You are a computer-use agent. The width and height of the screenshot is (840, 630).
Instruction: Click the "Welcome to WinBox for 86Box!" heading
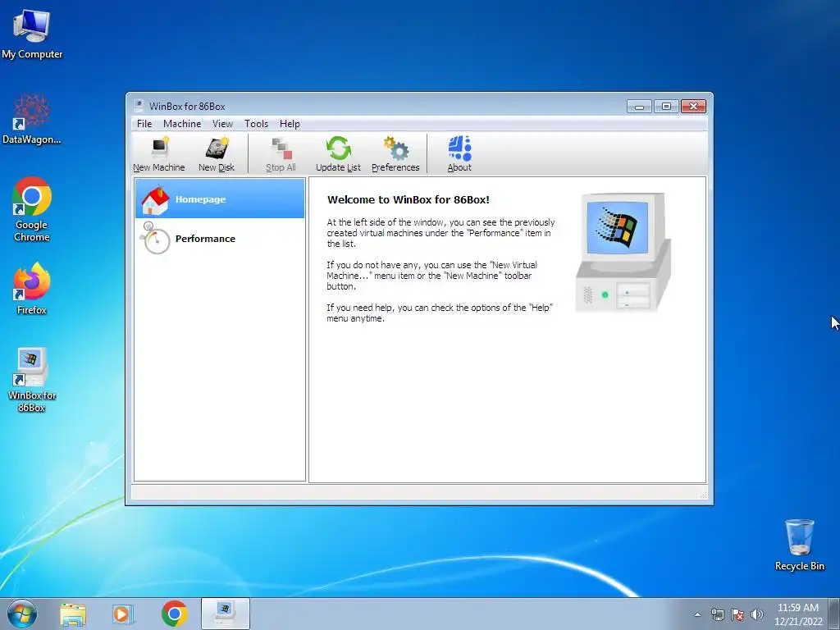(409, 200)
